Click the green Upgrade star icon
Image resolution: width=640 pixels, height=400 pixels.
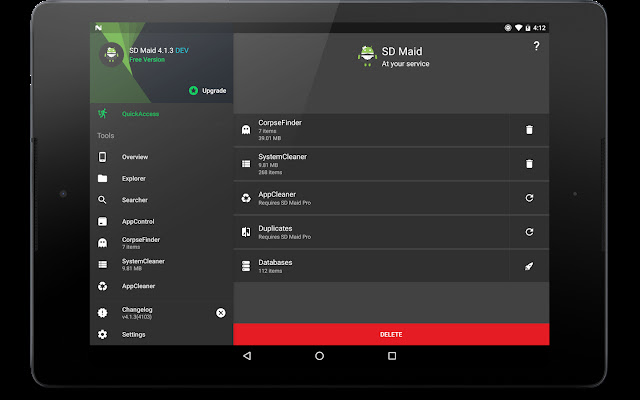193,91
